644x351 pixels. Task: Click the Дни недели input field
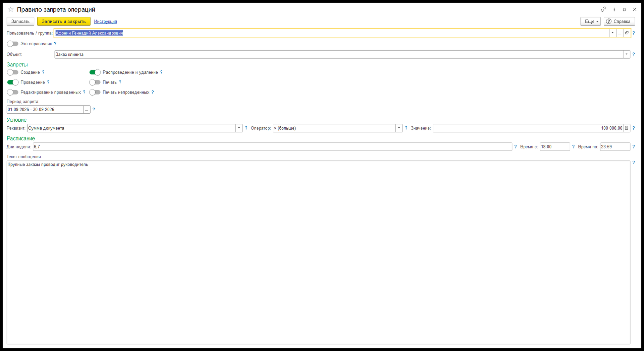[x=272, y=147]
